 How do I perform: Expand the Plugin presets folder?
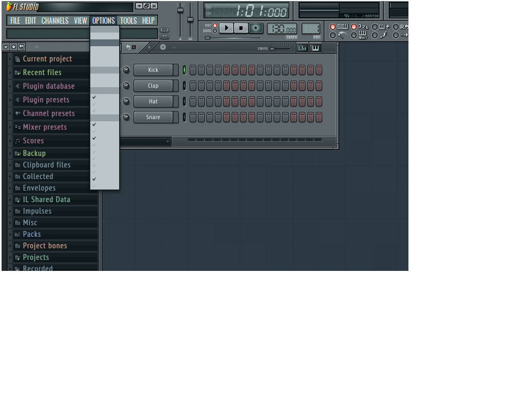coord(10,100)
